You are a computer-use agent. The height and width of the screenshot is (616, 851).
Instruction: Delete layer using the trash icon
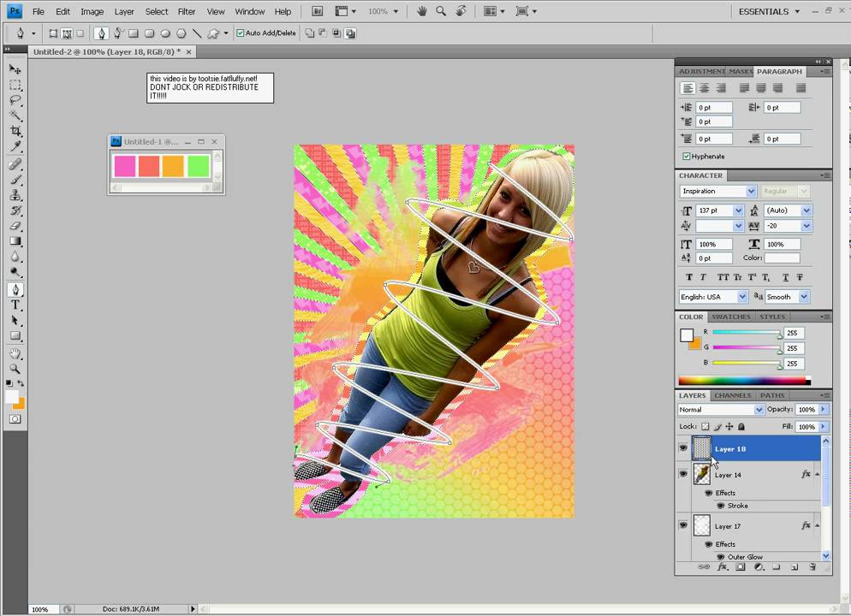[812, 567]
